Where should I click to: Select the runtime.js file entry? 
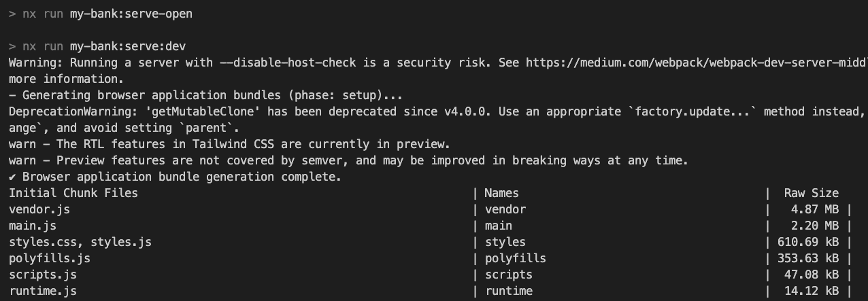(43, 291)
